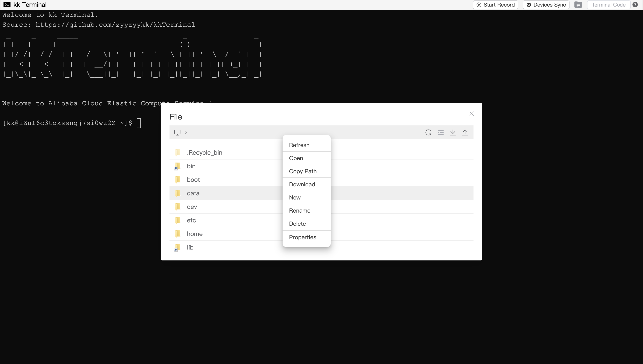
Task: Click the help question mark icon
Action: (635, 5)
